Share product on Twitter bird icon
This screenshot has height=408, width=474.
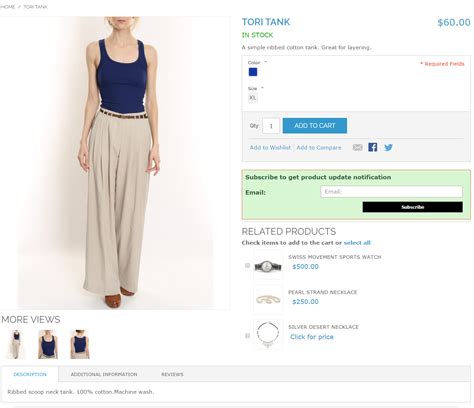[x=388, y=147]
